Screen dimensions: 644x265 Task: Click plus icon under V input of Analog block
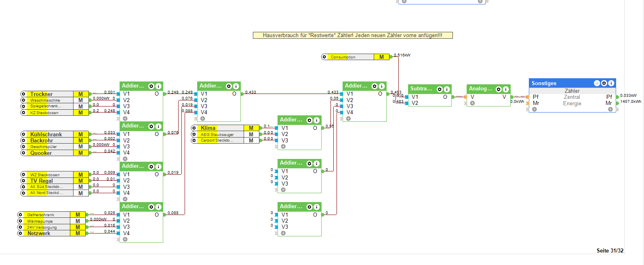[x=472, y=103]
